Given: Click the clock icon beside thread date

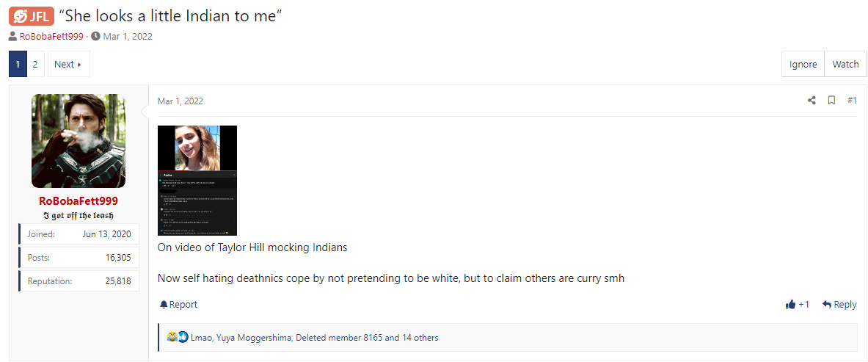Looking at the screenshot, I should 96,37.
